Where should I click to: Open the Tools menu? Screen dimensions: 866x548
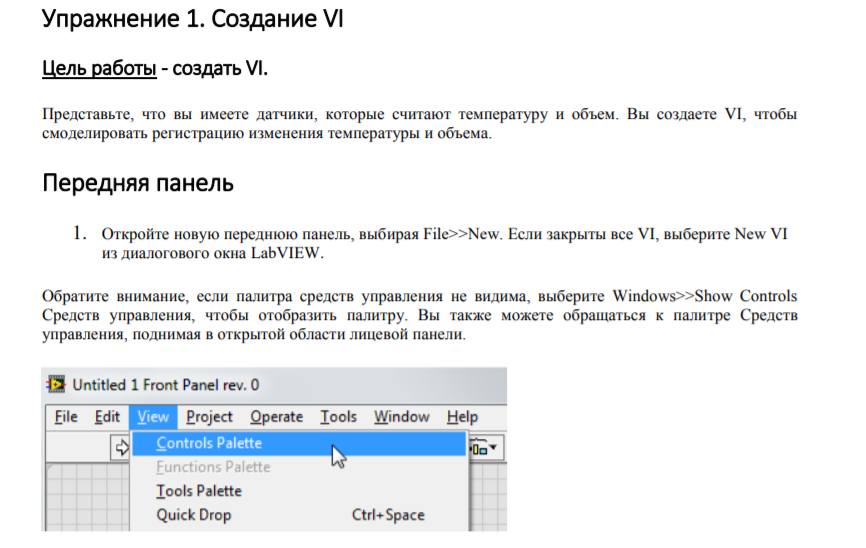coord(339,417)
